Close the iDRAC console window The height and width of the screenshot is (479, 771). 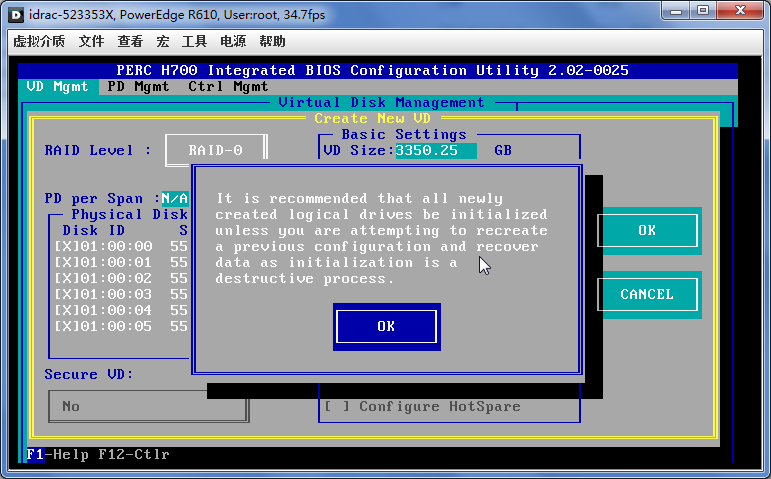point(741,10)
